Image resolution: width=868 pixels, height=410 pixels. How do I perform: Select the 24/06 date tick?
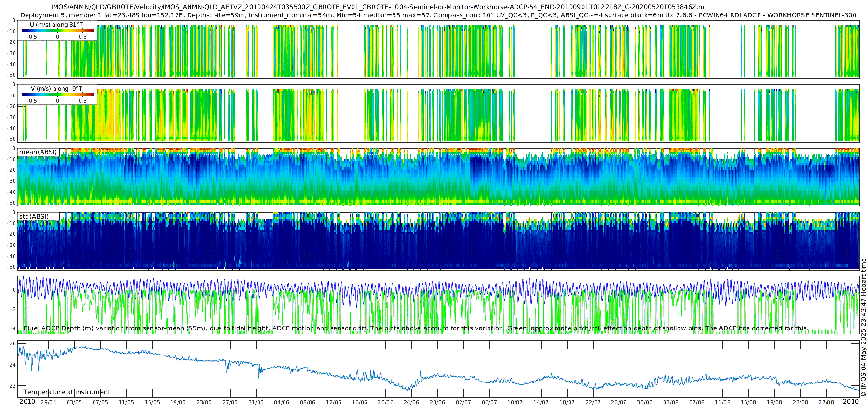click(x=411, y=402)
